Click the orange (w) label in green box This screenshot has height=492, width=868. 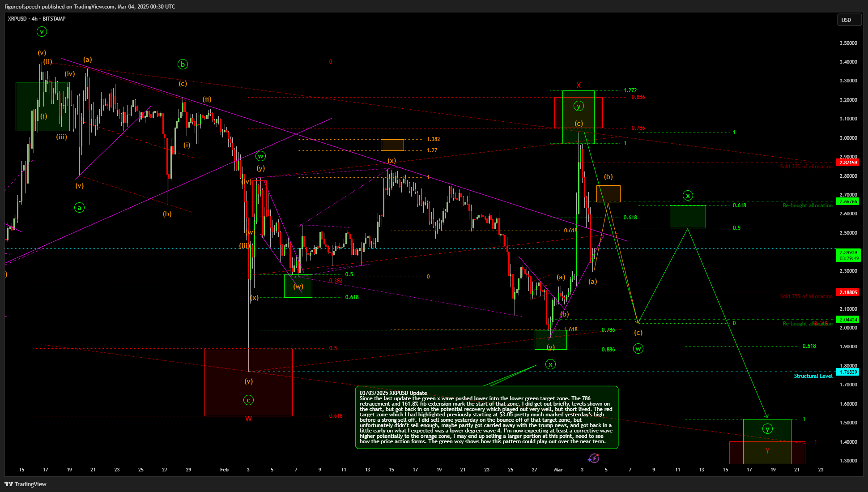tap(298, 287)
